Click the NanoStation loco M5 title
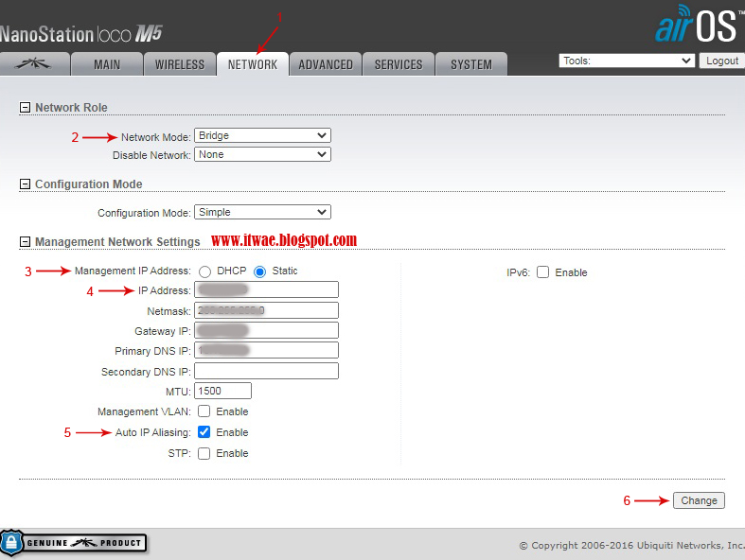745x560 pixels. 80,34
